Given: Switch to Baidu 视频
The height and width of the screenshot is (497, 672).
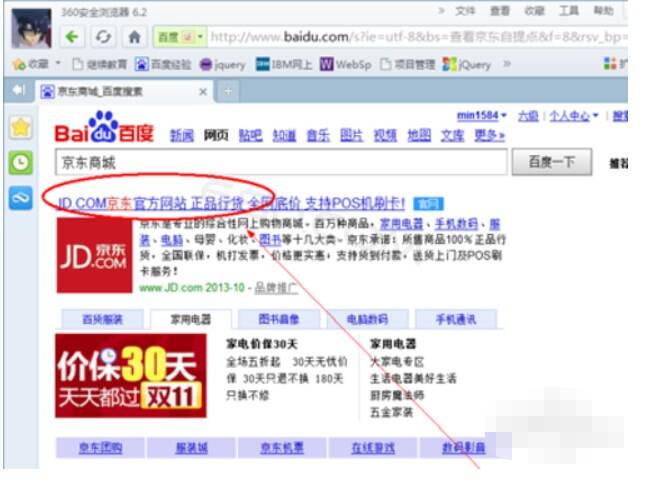Looking at the screenshot, I should pos(385,136).
